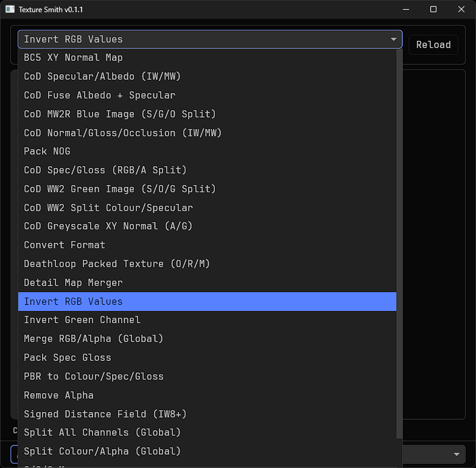Select the Pack NOG option
This screenshot has height=468, width=476.
(208, 152)
